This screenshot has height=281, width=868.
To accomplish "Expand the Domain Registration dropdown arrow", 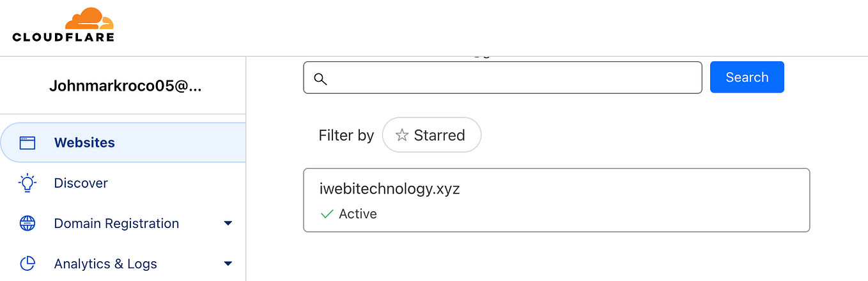I will pyautogui.click(x=228, y=224).
